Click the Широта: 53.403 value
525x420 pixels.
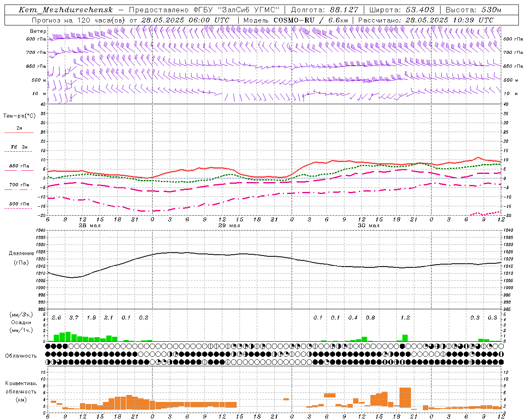click(402, 10)
